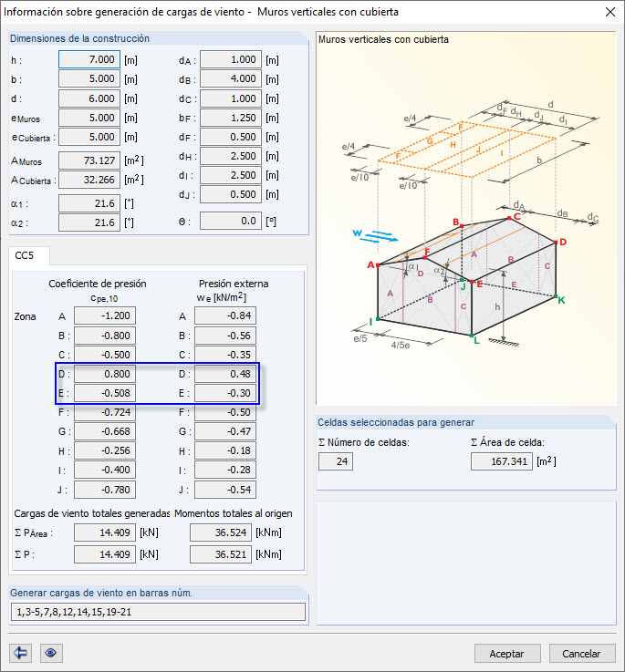This screenshot has height=672, width=625.
Task: Select zone C external pressure -0.35
Action: point(225,355)
